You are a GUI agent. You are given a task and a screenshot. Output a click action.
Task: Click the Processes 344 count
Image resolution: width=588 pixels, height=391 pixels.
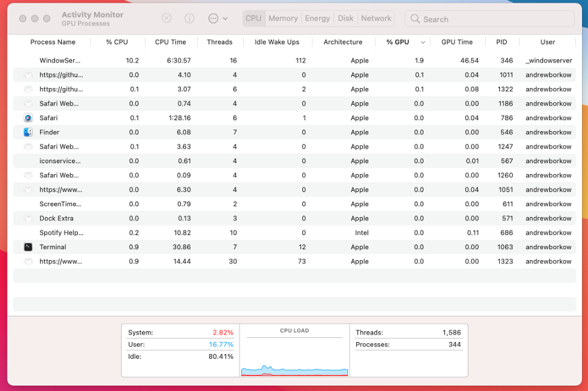click(454, 344)
